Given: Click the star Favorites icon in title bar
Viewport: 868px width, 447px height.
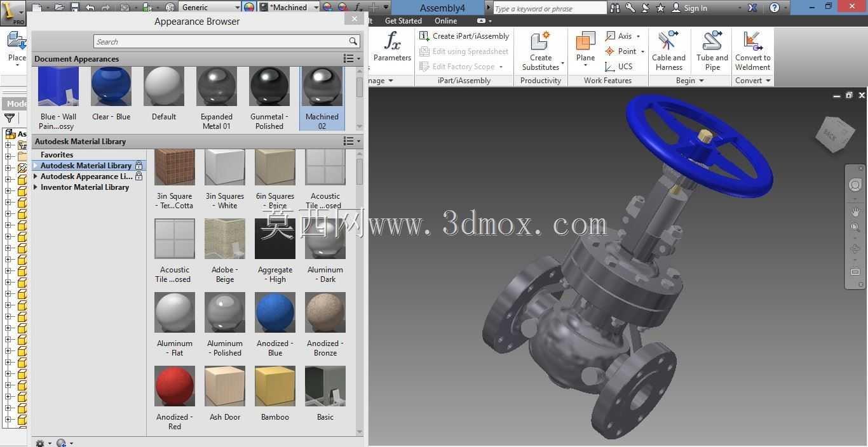Looking at the screenshot, I should click(x=661, y=8).
